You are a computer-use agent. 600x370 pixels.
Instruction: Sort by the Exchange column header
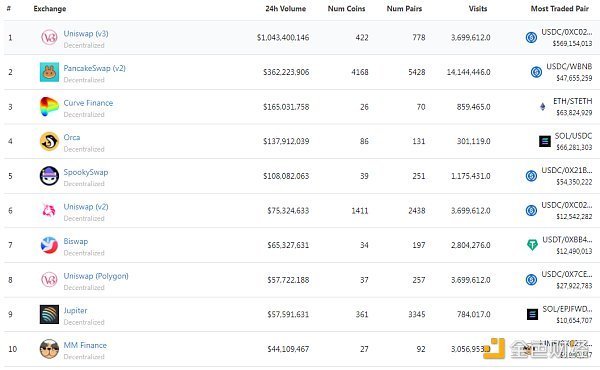[50, 8]
